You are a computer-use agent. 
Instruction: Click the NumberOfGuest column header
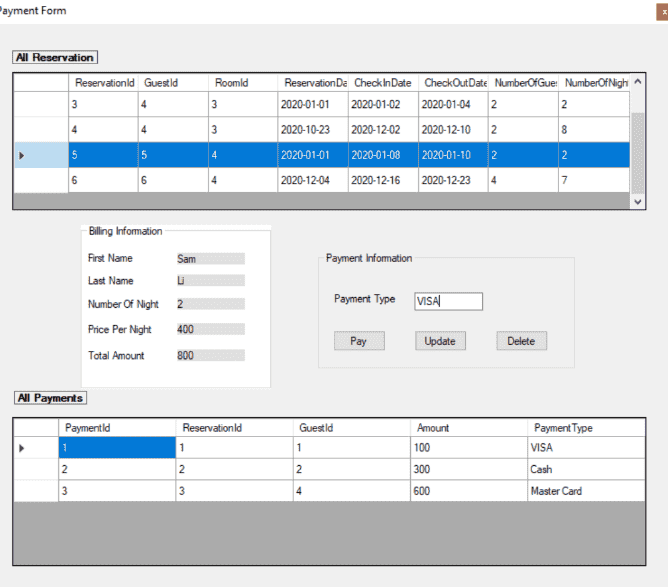pyautogui.click(x=524, y=83)
